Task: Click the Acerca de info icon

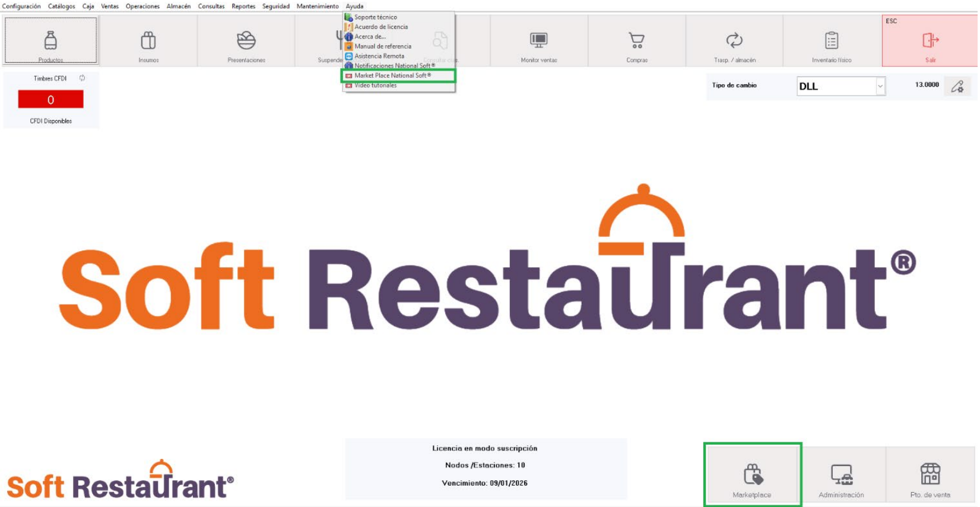Action: click(x=348, y=37)
